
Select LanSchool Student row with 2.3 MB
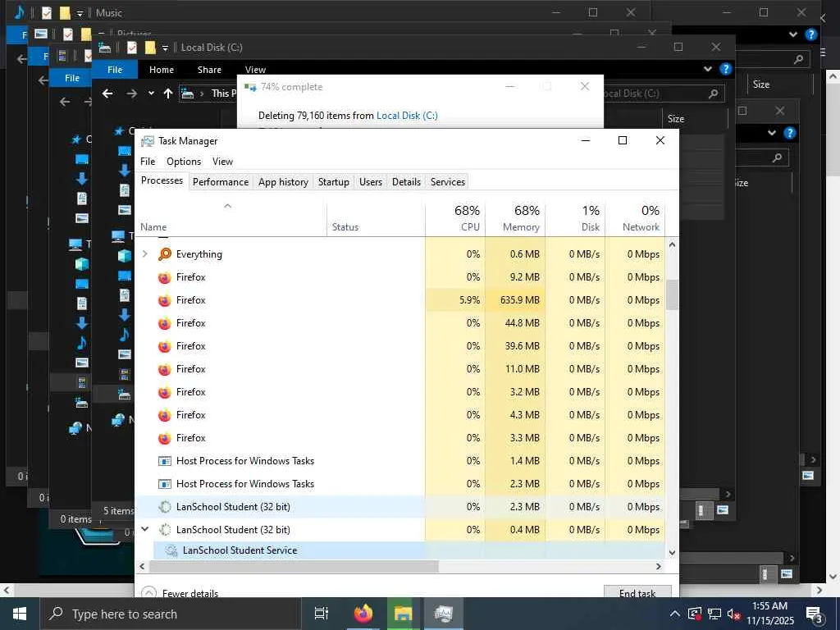click(399, 507)
